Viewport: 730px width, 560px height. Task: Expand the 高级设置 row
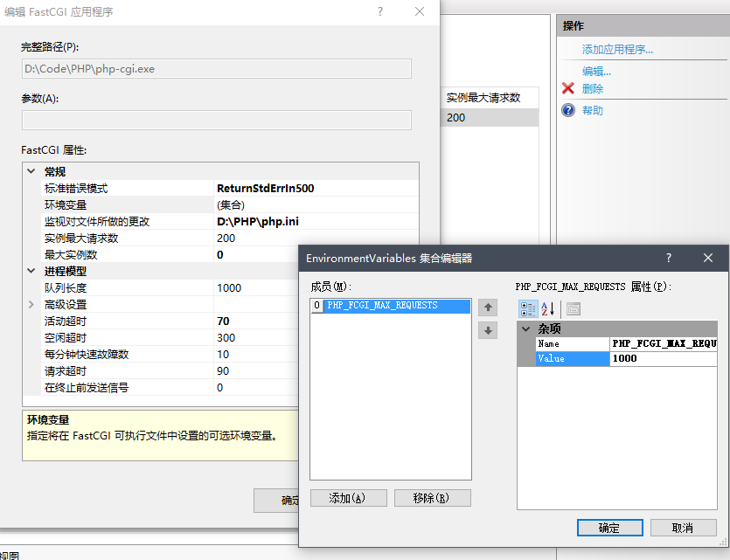click(x=31, y=305)
